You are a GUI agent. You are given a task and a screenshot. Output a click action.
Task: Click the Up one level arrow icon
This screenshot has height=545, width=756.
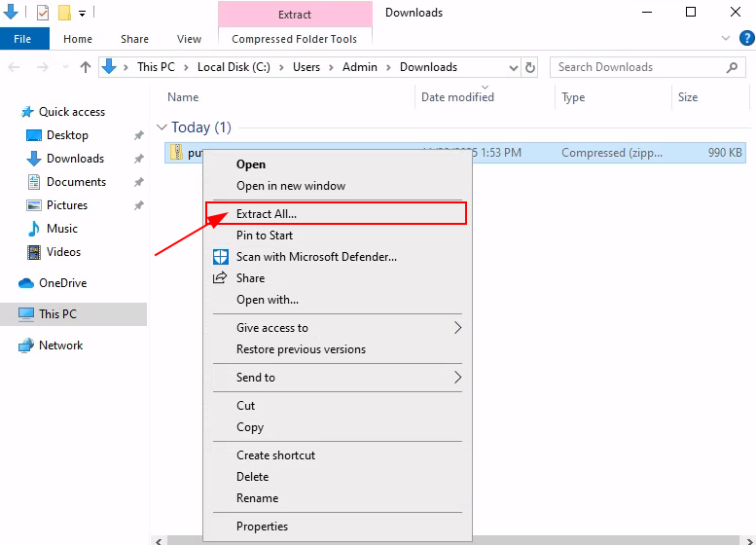(x=86, y=67)
